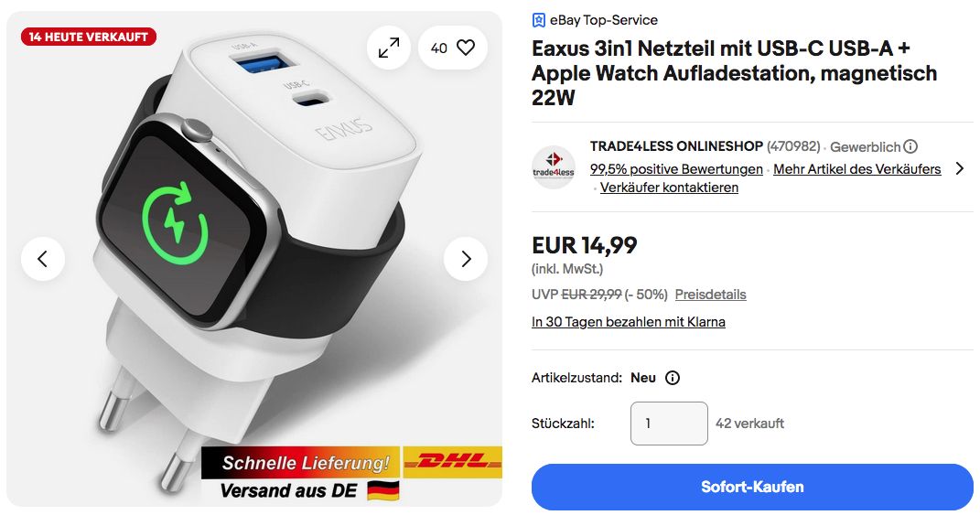Expand seller details chevron arrow

pyautogui.click(x=960, y=168)
